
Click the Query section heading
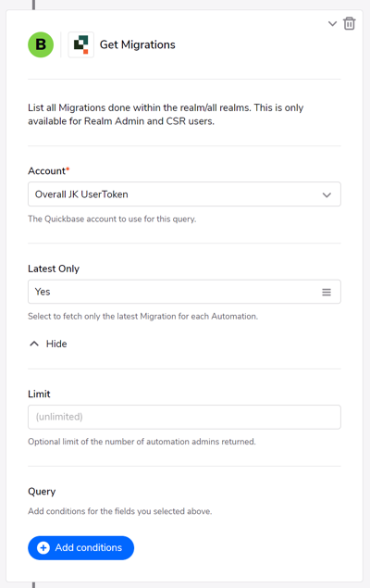coord(42,492)
